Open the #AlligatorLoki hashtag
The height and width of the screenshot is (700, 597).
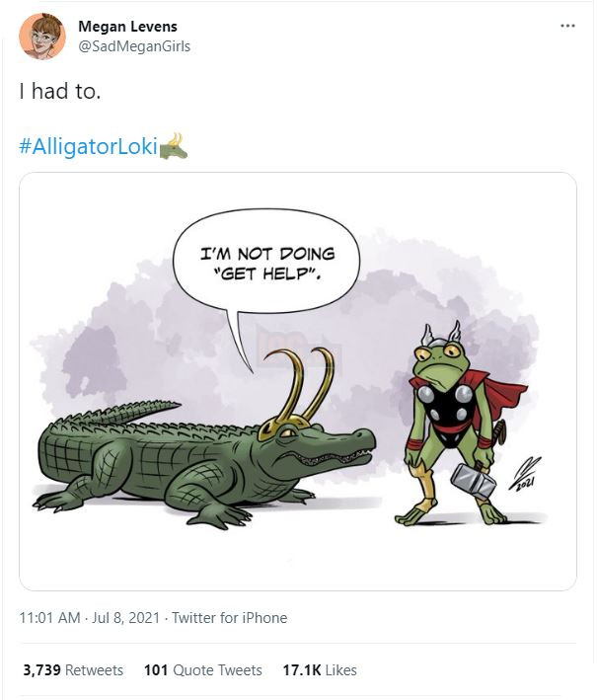tap(88, 146)
